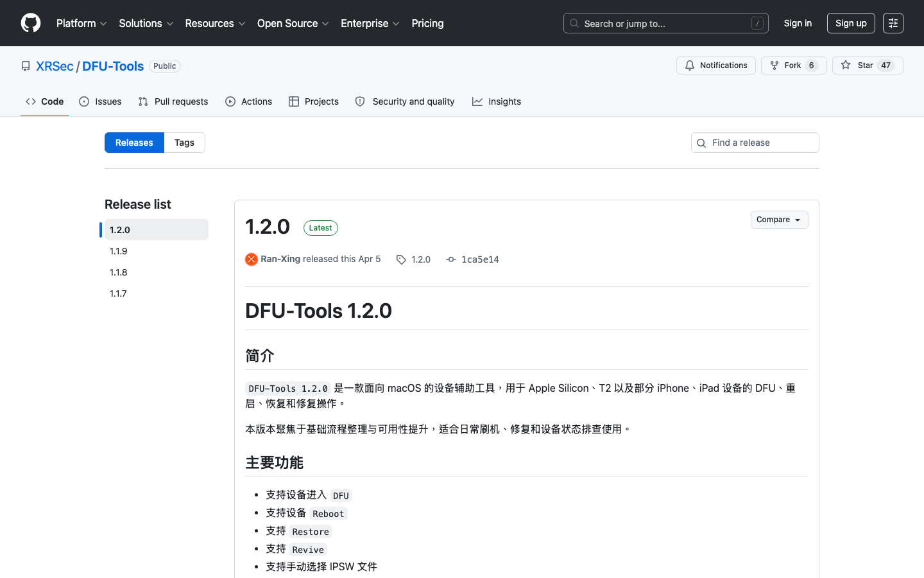924x578 pixels.
Task: Click the Public visibility badge
Action: coord(165,66)
